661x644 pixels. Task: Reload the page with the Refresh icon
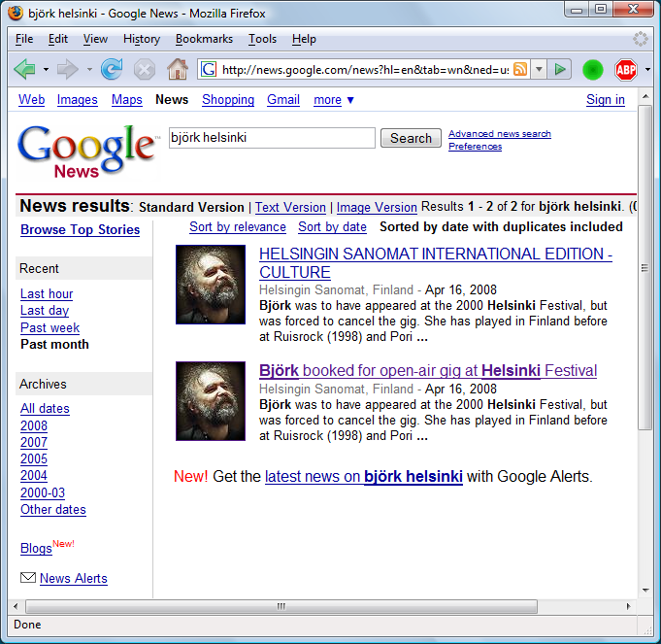click(112, 69)
